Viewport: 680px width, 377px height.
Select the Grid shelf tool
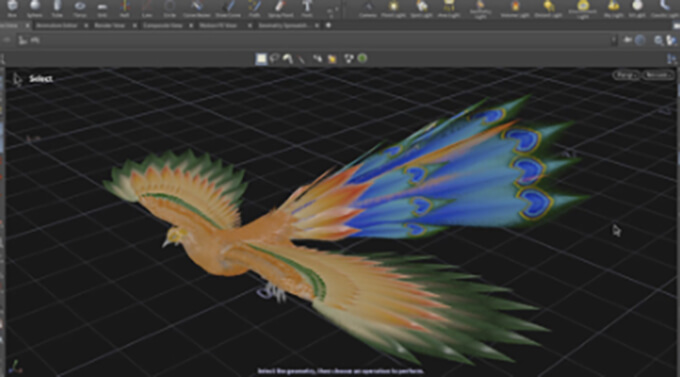click(x=102, y=8)
